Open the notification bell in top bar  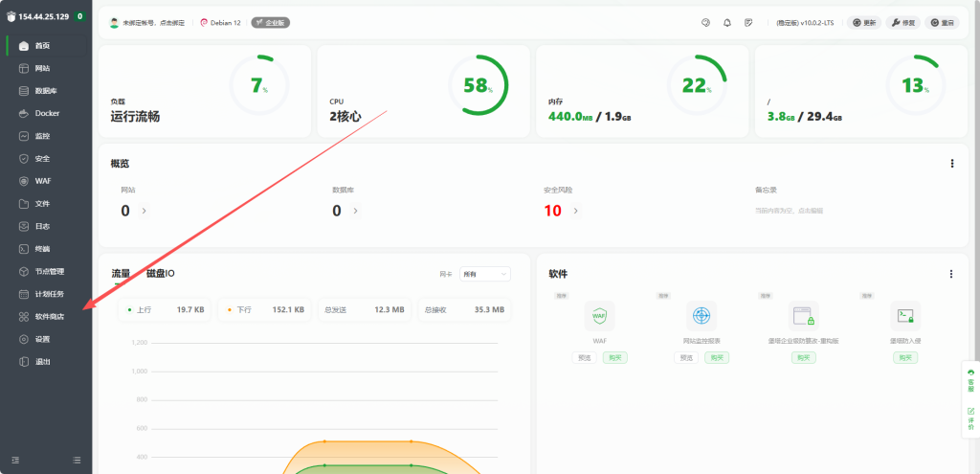pos(727,22)
